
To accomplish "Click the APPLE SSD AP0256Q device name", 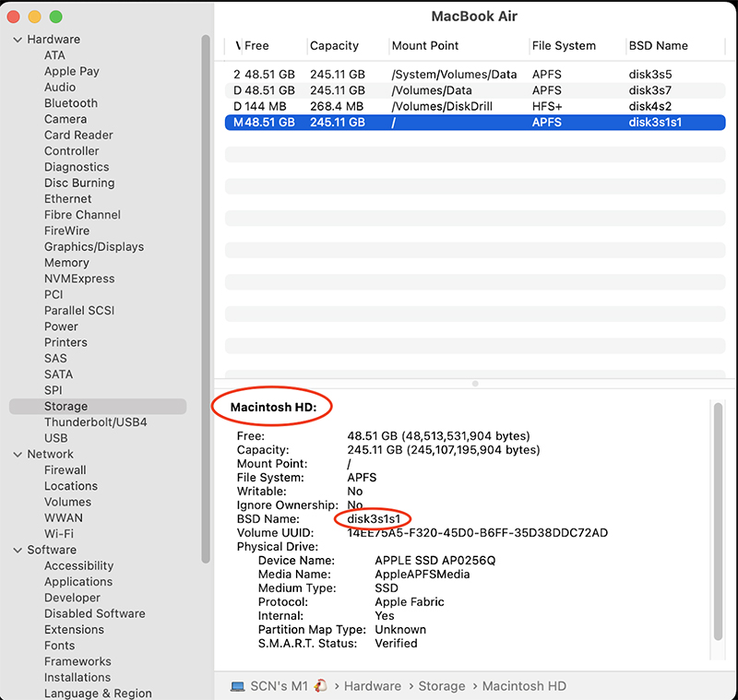I will [x=435, y=561].
